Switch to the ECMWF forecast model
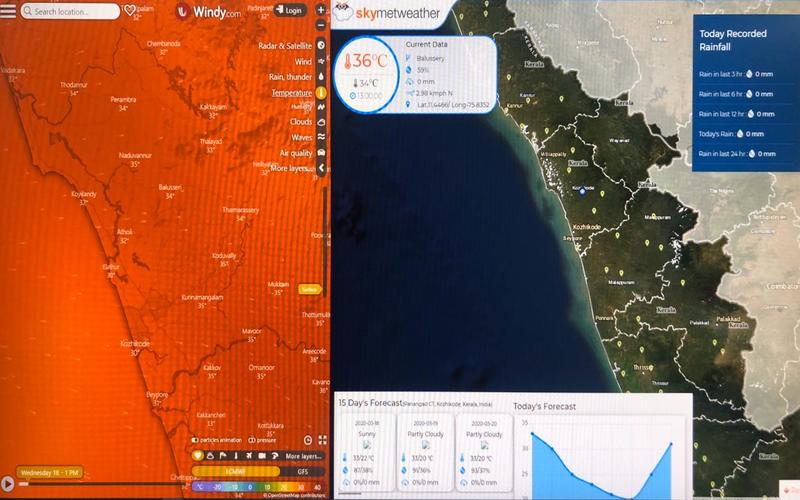This screenshot has width=800, height=500. point(236,471)
